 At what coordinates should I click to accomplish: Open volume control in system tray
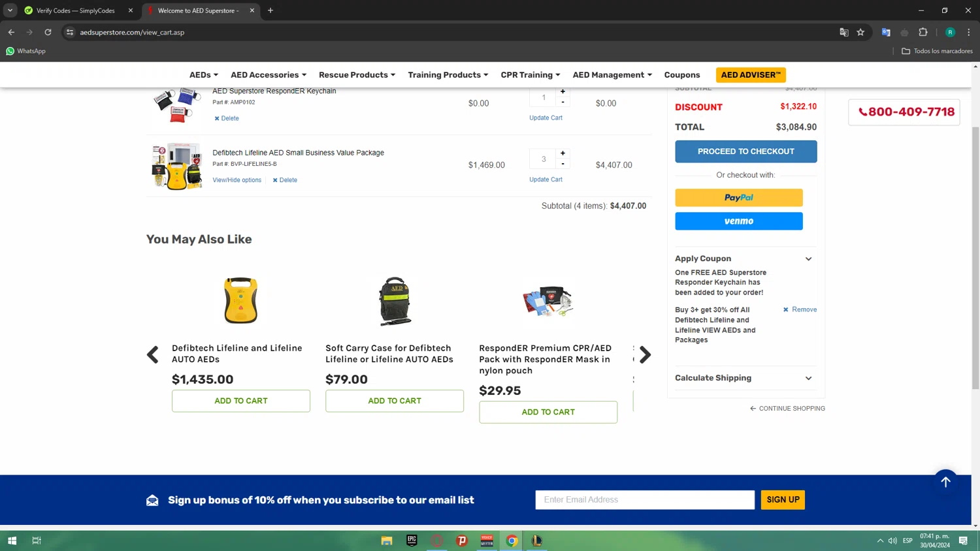[x=892, y=541]
